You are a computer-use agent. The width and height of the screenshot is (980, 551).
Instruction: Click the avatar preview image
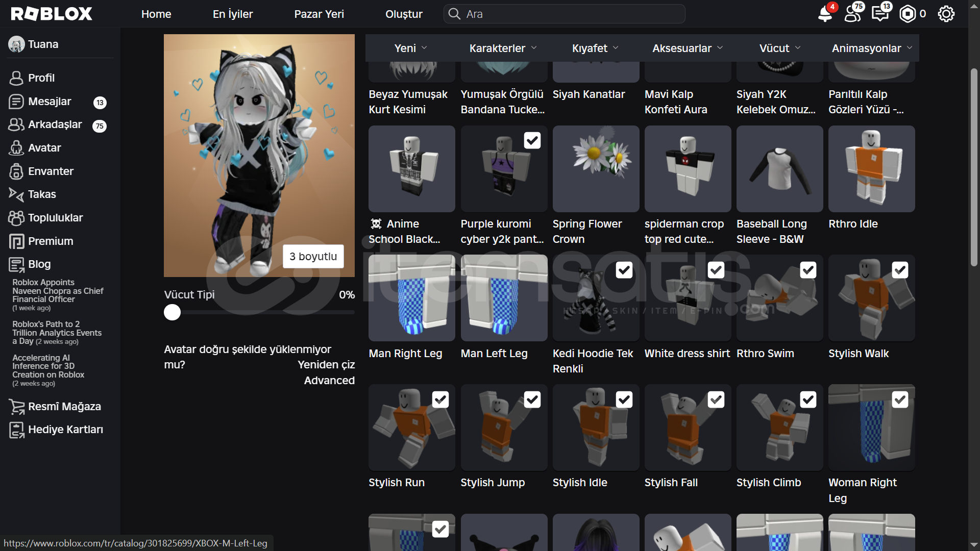pos(259,156)
